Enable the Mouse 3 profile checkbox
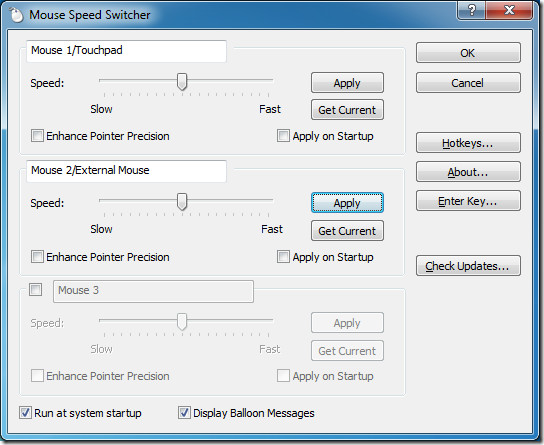544x445 pixels. (35, 289)
